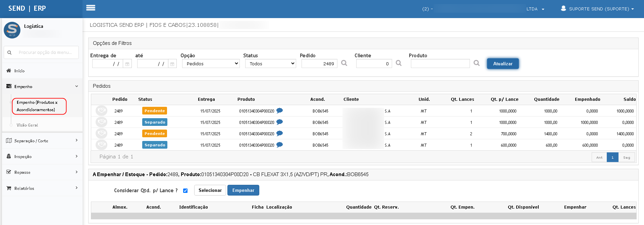Select page 1 in pagination
The height and width of the screenshot is (225, 644).
pyautogui.click(x=612, y=157)
